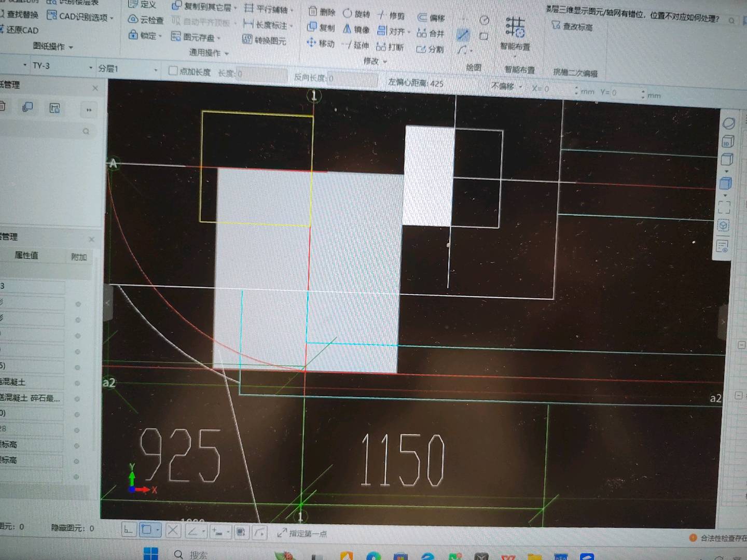This screenshot has width=747, height=560.
Task: Click the X= coordinate input field
Action: coord(561,90)
